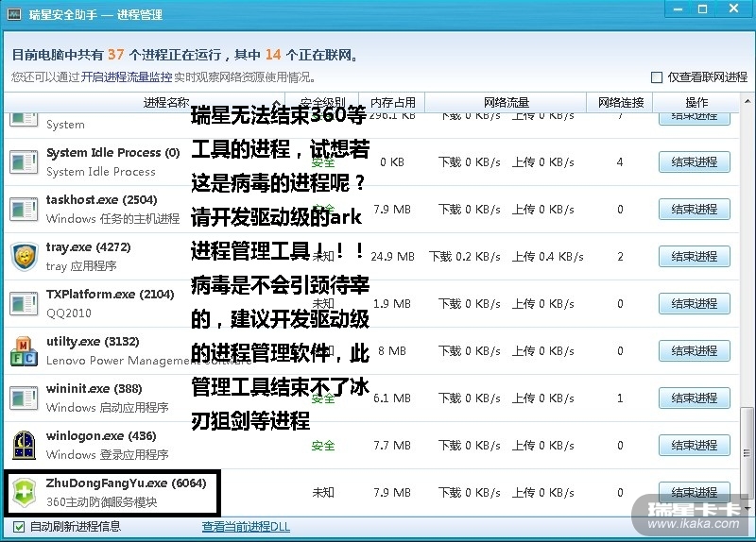756x542 pixels.
Task: Select ZhuDongFangYu.exe (6064) process name
Action: [126, 483]
